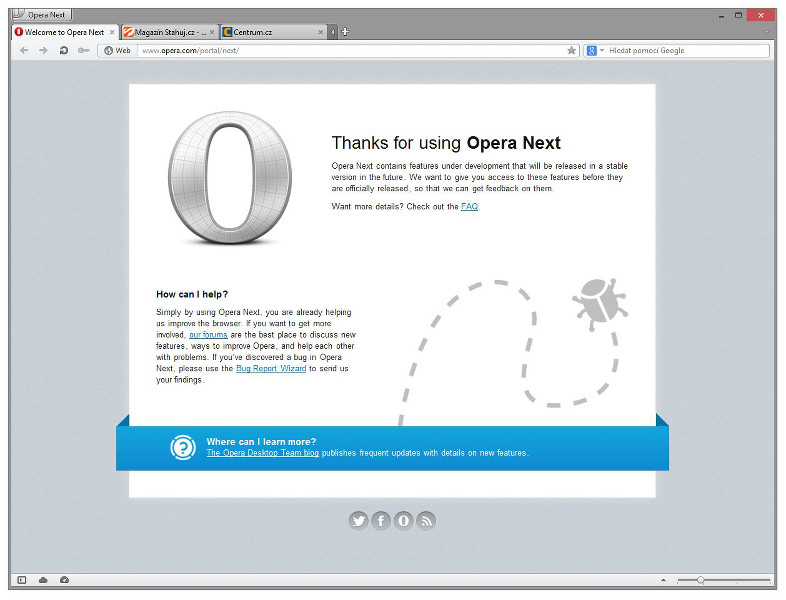Open the FAQ link

(x=469, y=207)
